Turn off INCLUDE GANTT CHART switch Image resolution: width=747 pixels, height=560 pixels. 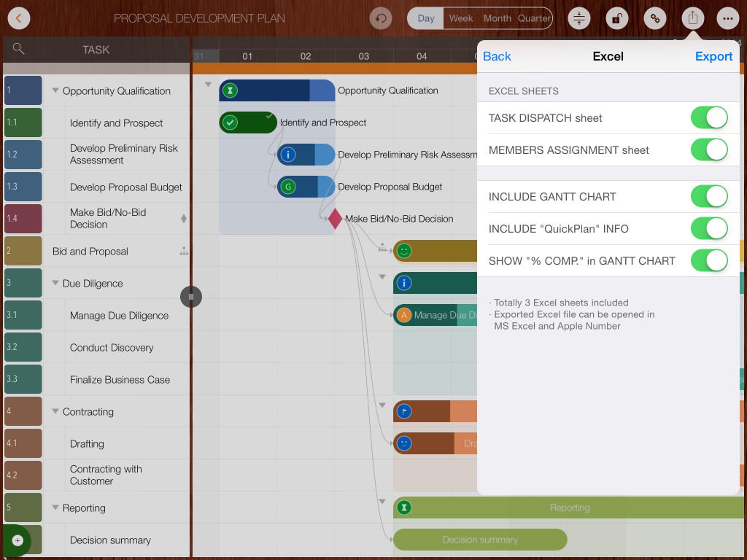point(708,196)
